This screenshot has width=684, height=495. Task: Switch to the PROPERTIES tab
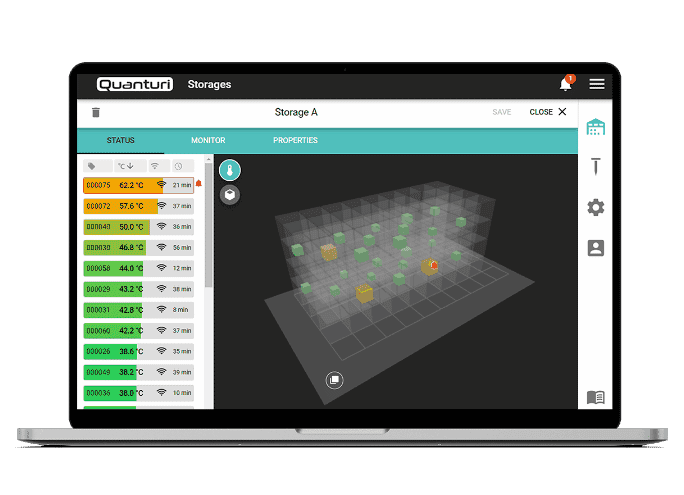[295, 140]
